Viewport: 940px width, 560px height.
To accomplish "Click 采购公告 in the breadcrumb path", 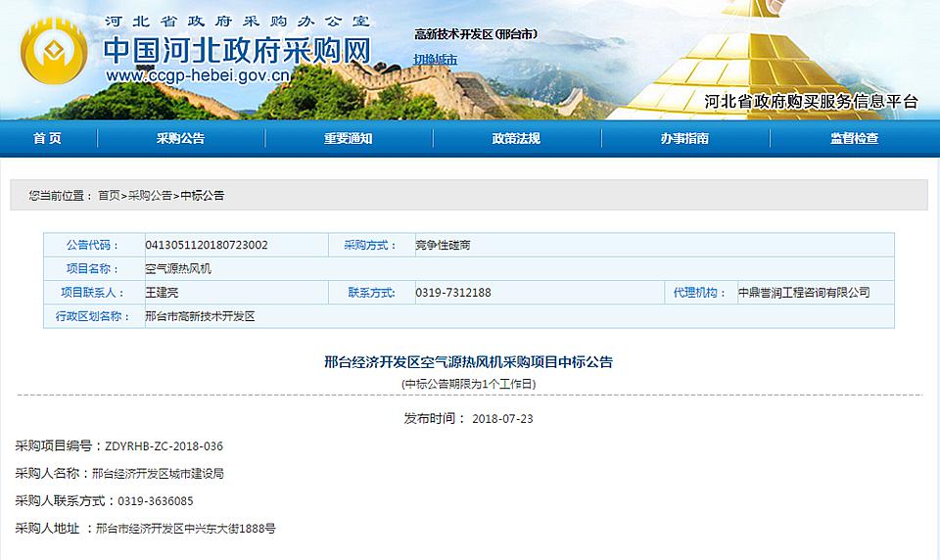I will coord(150,196).
